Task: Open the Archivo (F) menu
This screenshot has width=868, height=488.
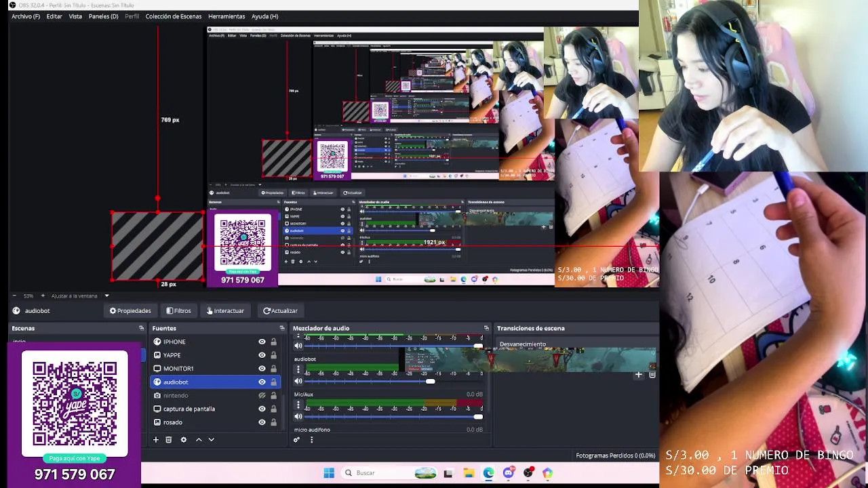Action: [26, 16]
